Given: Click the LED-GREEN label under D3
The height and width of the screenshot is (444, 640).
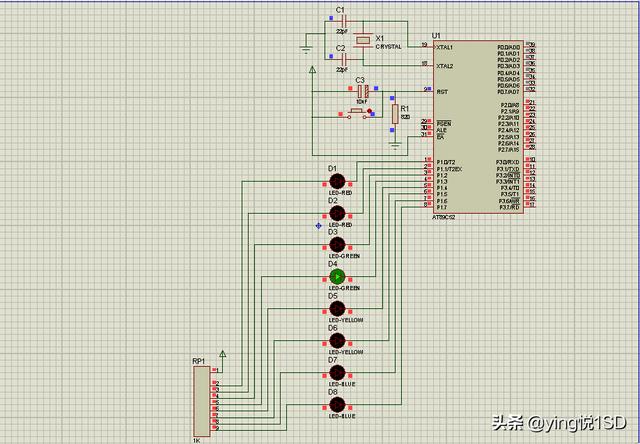Looking at the screenshot, I should (x=344, y=256).
